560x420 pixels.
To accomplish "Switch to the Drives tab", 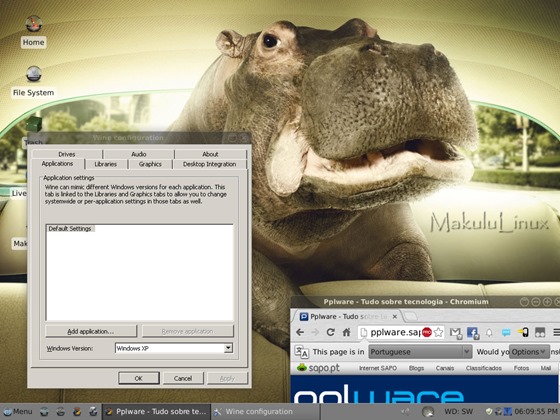I will [x=67, y=154].
